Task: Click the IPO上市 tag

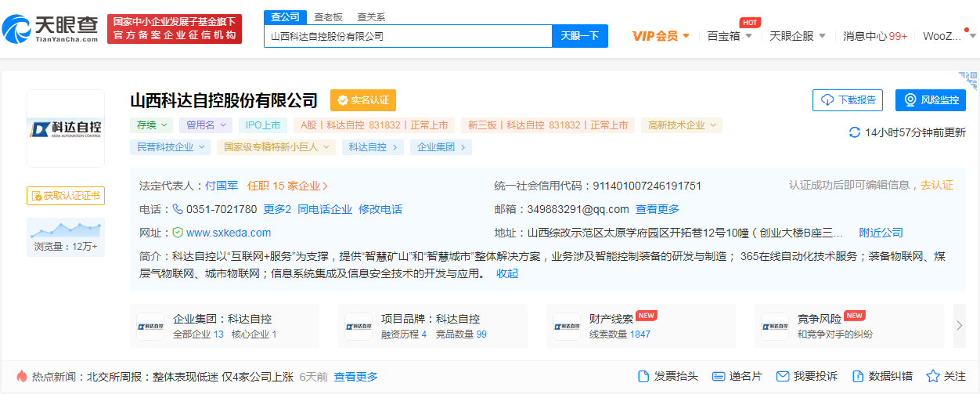Action: click(264, 125)
